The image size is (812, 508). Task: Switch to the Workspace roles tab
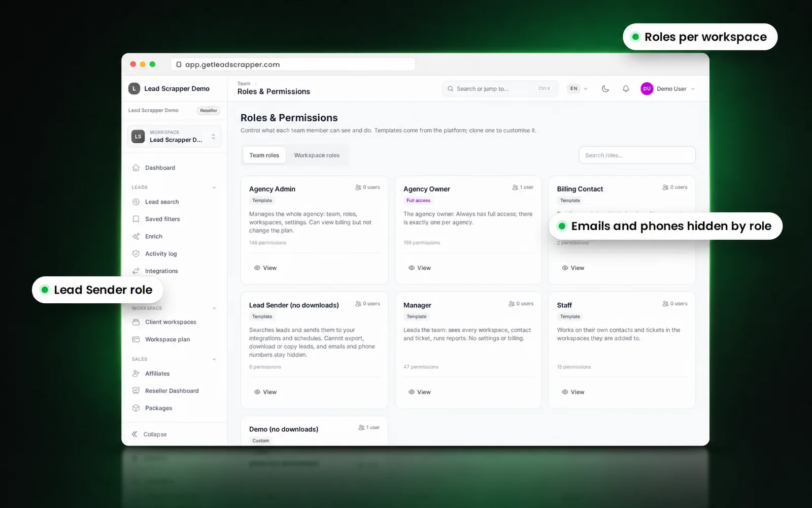tap(317, 155)
